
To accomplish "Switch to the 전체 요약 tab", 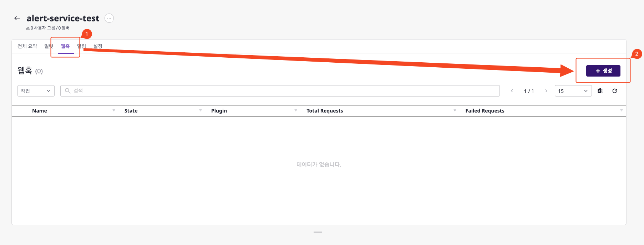I will pyautogui.click(x=27, y=46).
